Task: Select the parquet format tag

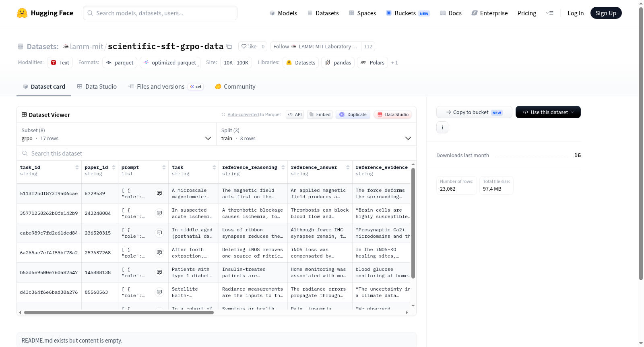Action: [x=120, y=62]
